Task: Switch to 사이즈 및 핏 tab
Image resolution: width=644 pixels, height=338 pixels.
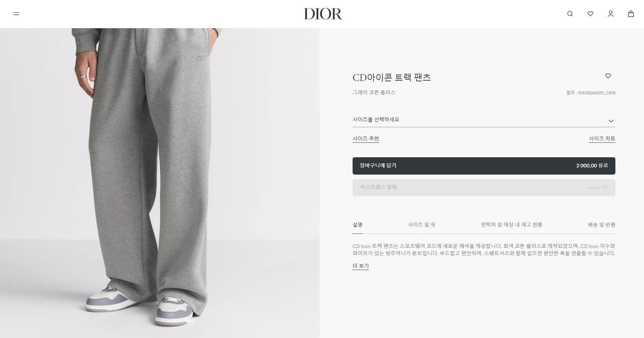Action: [421, 225]
